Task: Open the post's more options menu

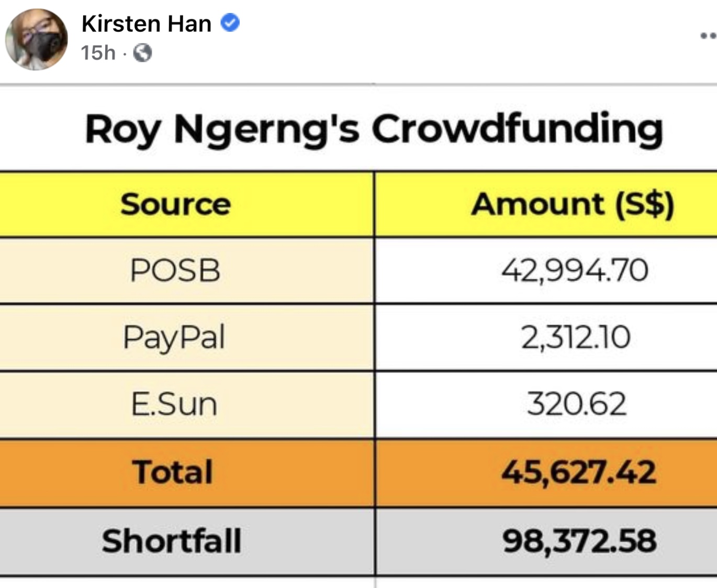Action: click(x=708, y=36)
